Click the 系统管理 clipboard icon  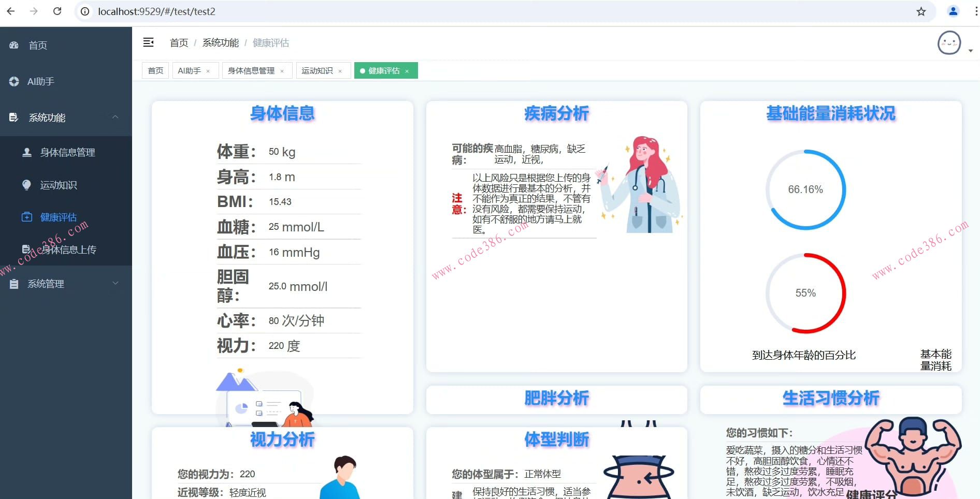pos(13,284)
